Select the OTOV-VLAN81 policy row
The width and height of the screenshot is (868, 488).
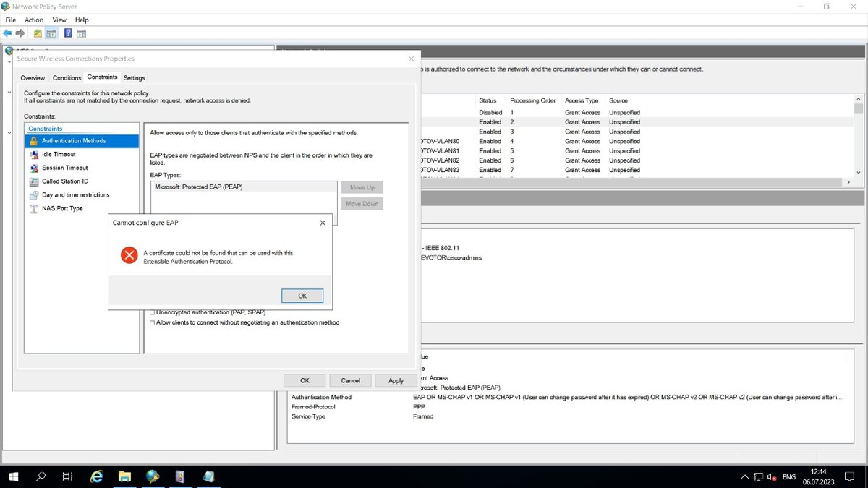pos(637,150)
